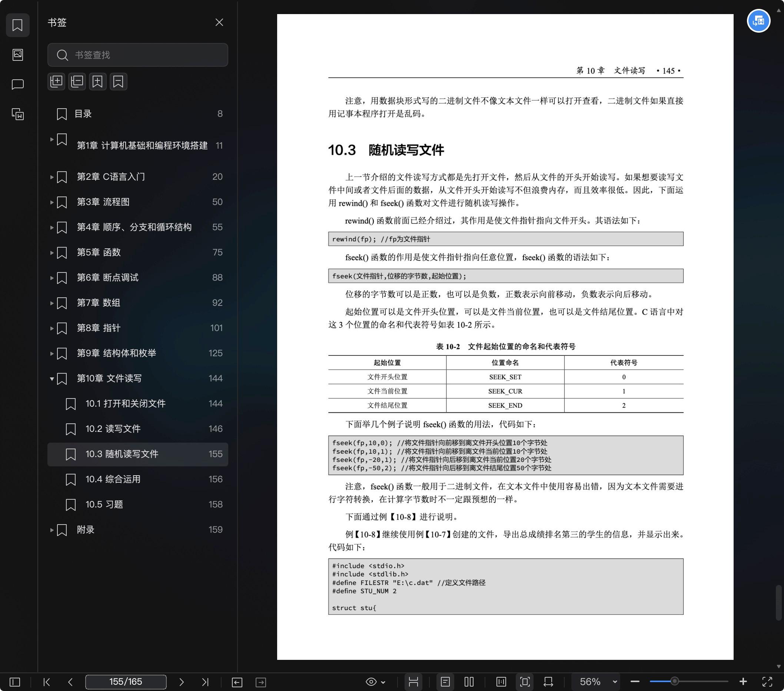Enter full screen mode
This screenshot has height=691, width=784.
pos(767,682)
